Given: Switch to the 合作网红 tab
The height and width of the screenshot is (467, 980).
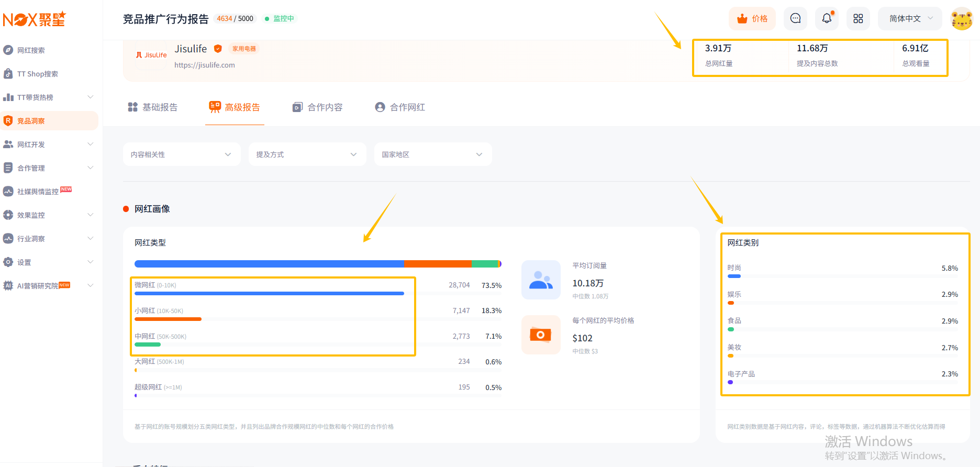Looking at the screenshot, I should pyautogui.click(x=400, y=107).
